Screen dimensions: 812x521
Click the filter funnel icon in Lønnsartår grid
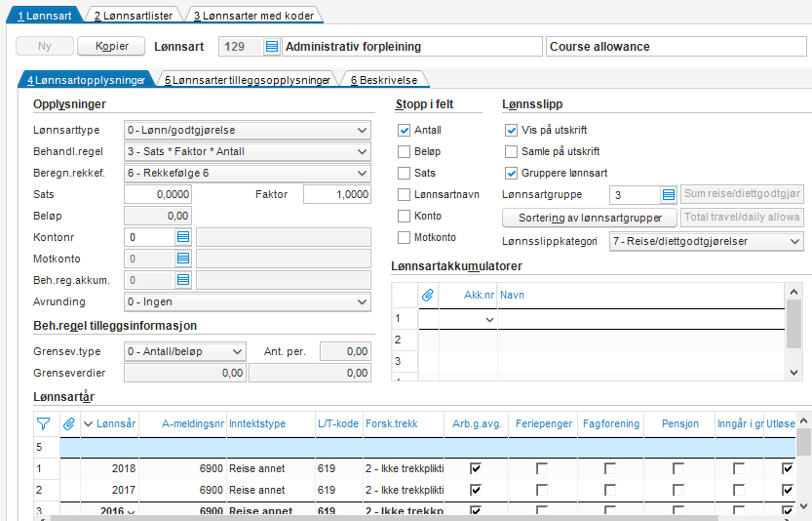click(x=43, y=423)
